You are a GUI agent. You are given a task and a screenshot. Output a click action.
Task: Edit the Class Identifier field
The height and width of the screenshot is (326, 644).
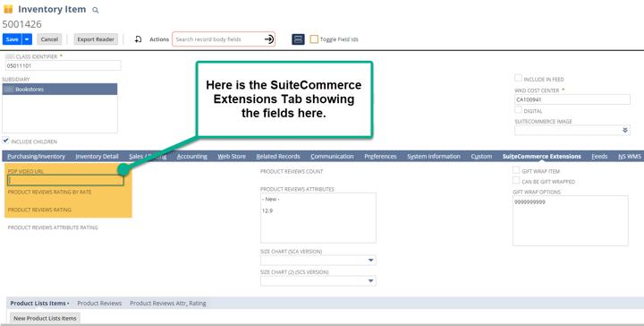click(x=64, y=65)
